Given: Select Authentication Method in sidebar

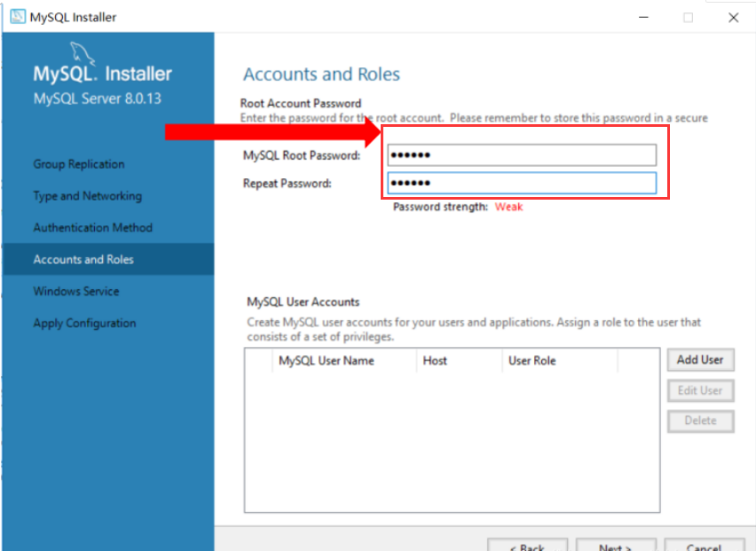Looking at the screenshot, I should [92, 227].
